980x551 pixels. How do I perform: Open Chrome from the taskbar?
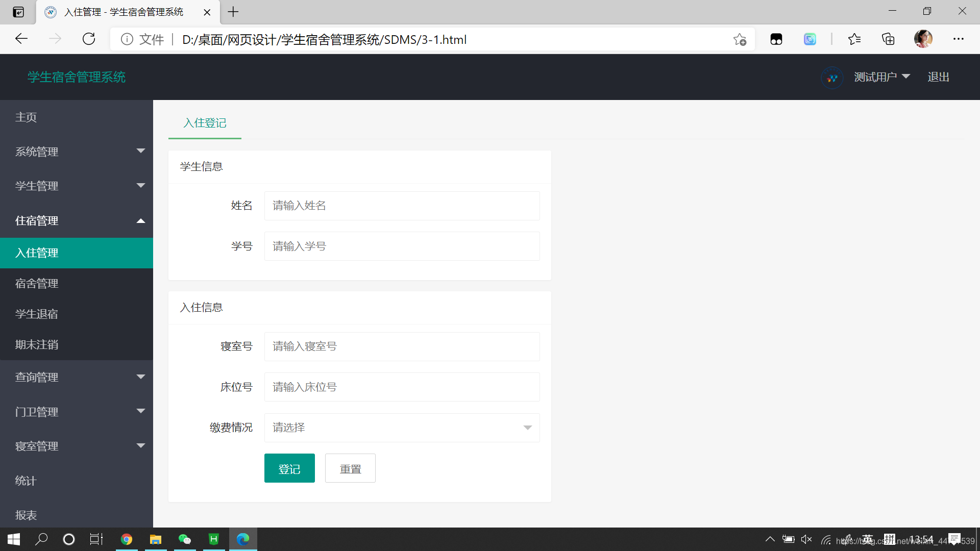pyautogui.click(x=127, y=539)
